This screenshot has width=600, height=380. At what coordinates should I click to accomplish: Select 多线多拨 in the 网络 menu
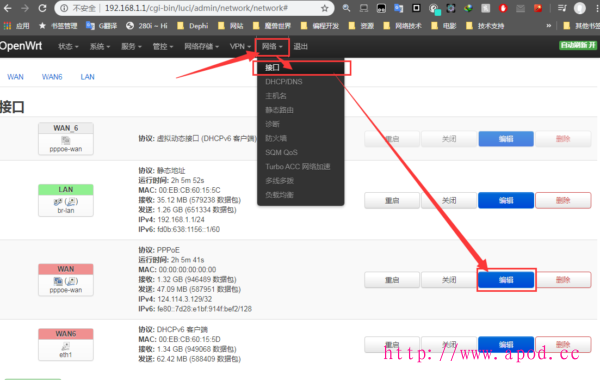(301, 181)
